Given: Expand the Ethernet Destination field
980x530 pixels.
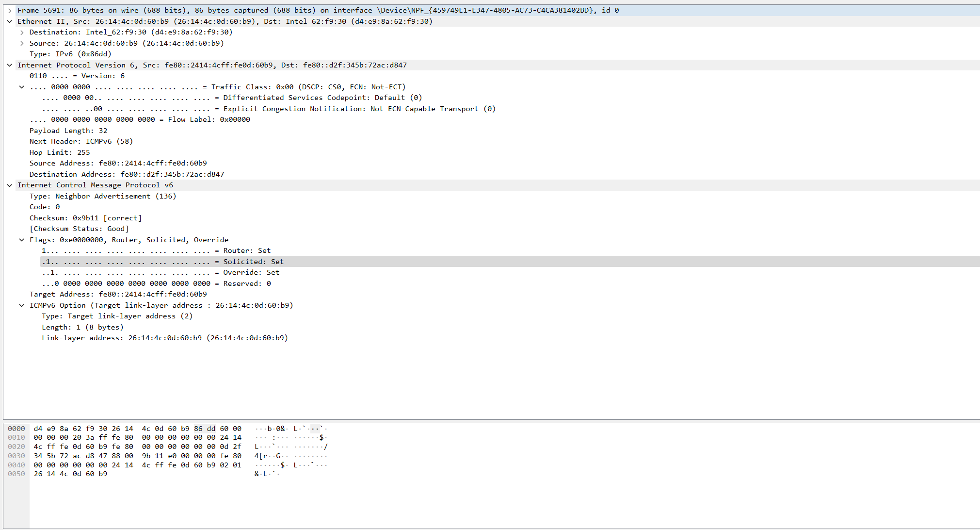Looking at the screenshot, I should (x=22, y=32).
